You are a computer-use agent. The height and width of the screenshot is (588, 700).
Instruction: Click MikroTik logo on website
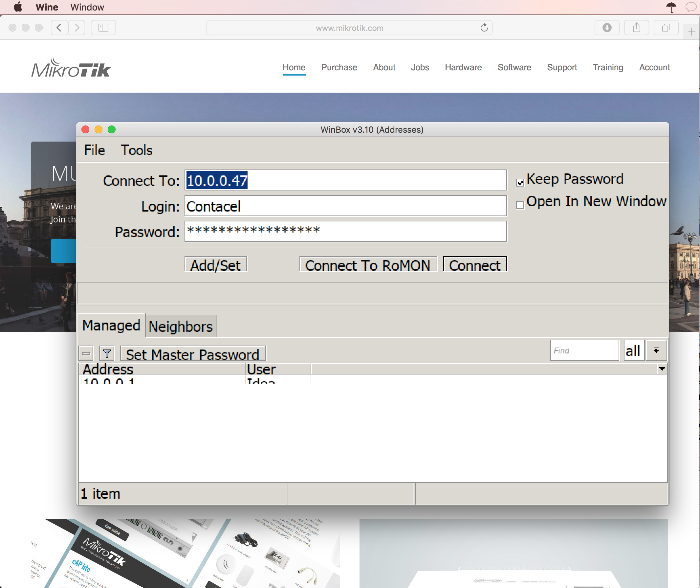point(71,68)
